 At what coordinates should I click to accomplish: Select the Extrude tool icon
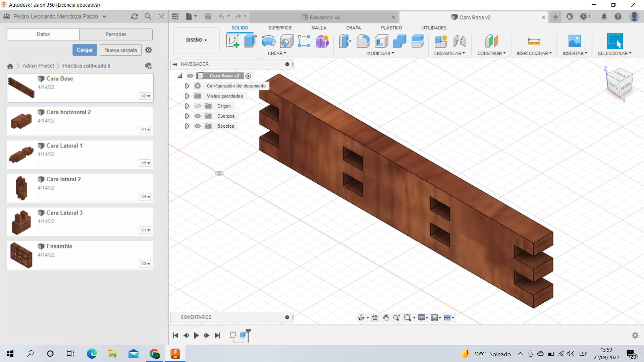(250, 41)
